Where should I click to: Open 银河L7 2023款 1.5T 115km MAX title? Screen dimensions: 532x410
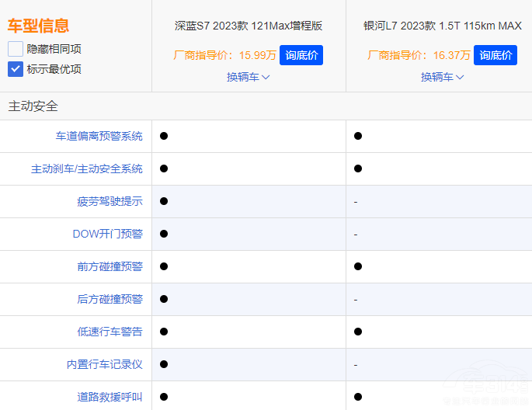point(443,26)
